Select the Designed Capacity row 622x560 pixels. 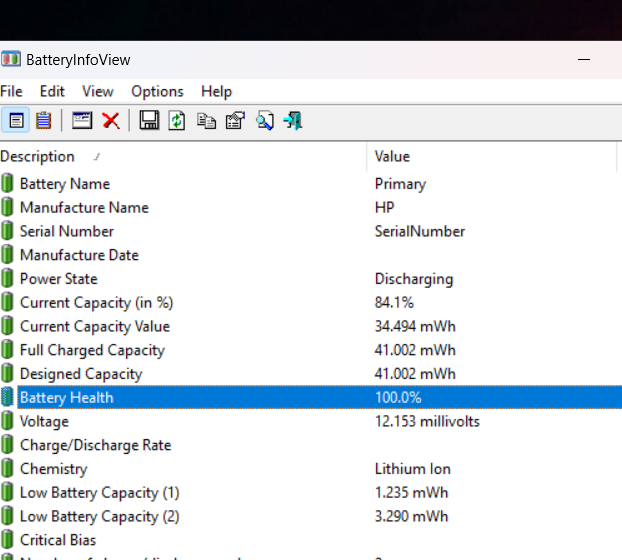point(311,374)
